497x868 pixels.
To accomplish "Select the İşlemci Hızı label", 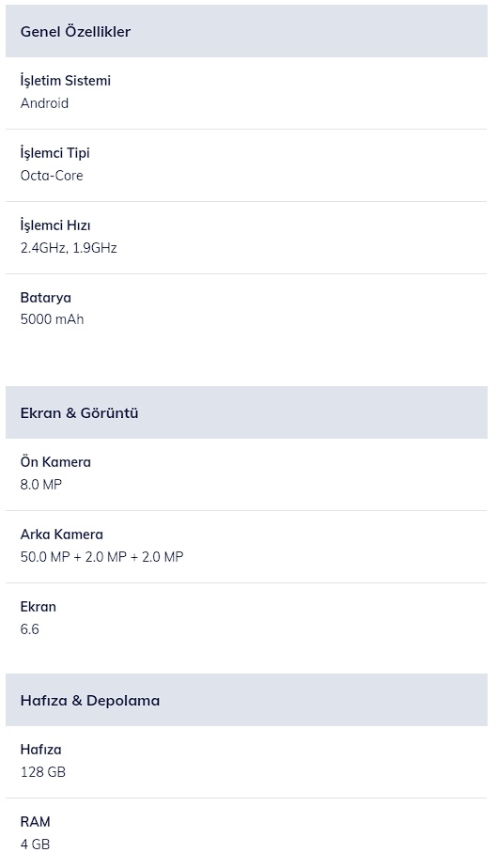I will click(55, 225).
